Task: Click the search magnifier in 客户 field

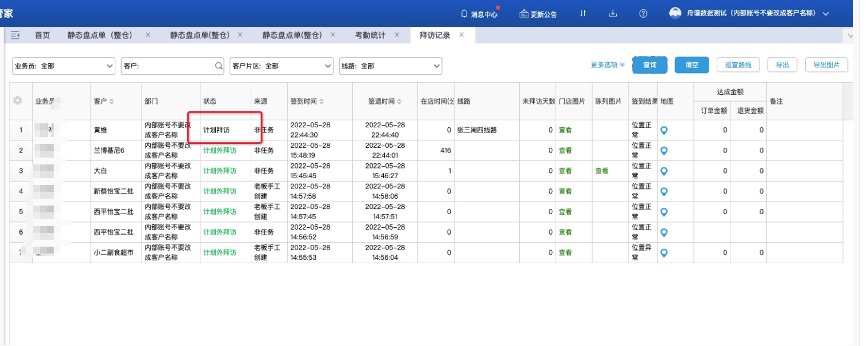Action: [218, 66]
